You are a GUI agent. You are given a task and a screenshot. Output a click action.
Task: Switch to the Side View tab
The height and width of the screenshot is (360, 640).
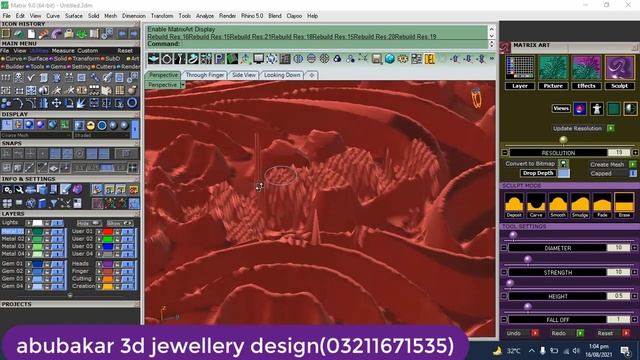coord(244,75)
